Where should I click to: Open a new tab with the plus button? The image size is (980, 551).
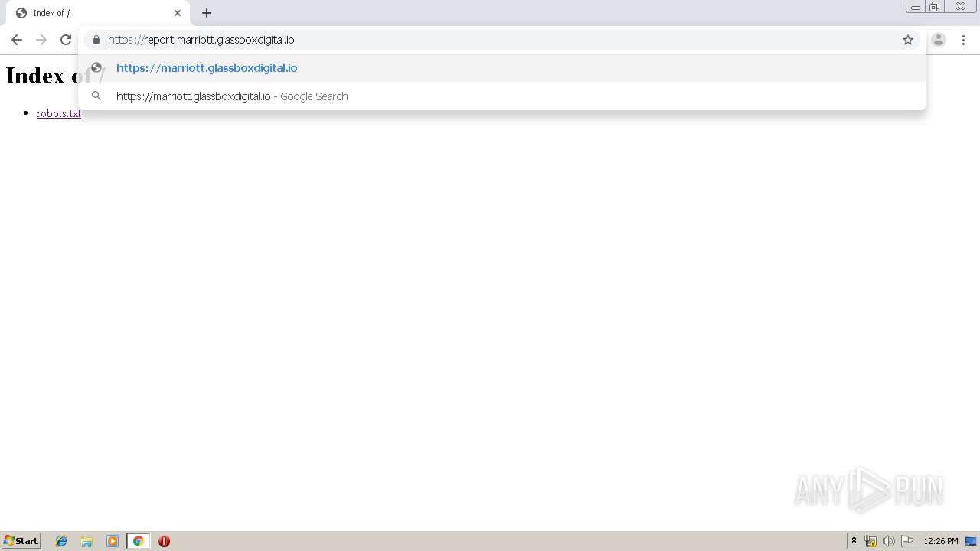pos(207,13)
